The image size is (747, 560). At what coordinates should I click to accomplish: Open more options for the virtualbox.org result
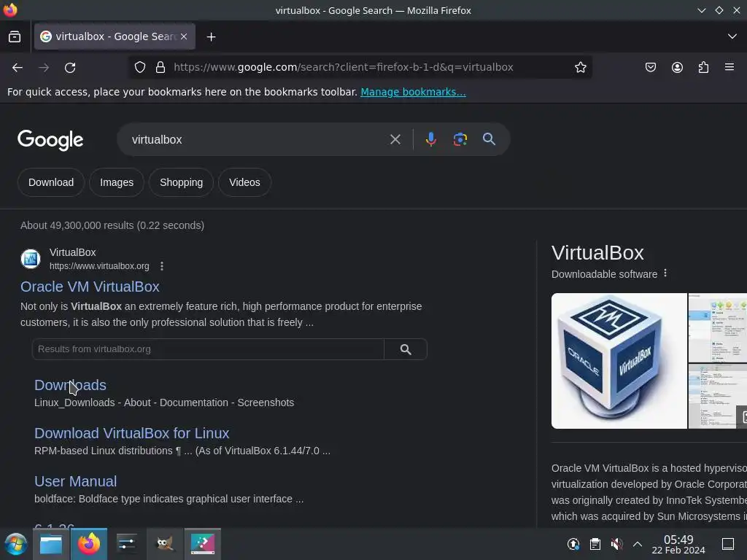162,266
